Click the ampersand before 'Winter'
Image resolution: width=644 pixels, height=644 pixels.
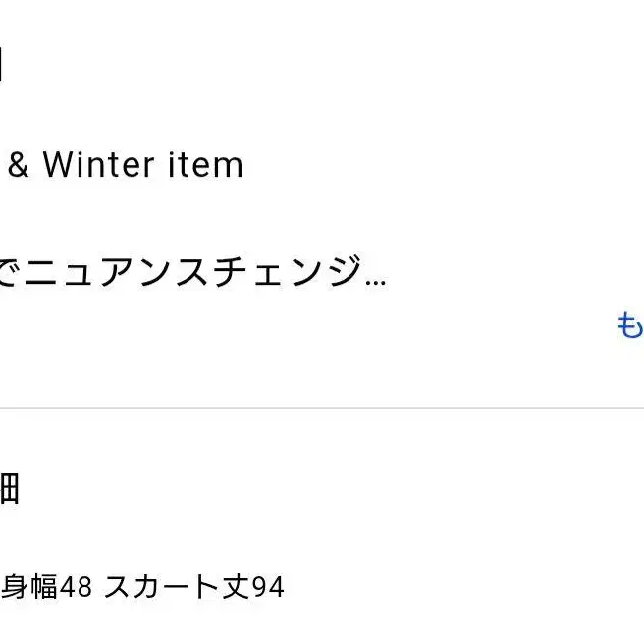pyautogui.click(x=19, y=165)
